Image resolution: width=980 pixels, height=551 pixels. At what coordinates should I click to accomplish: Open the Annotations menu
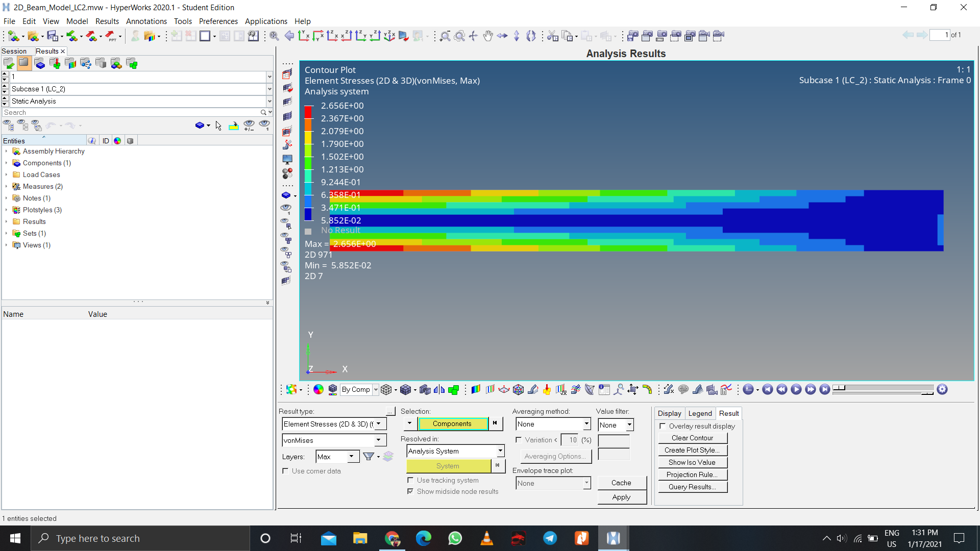tap(146, 21)
